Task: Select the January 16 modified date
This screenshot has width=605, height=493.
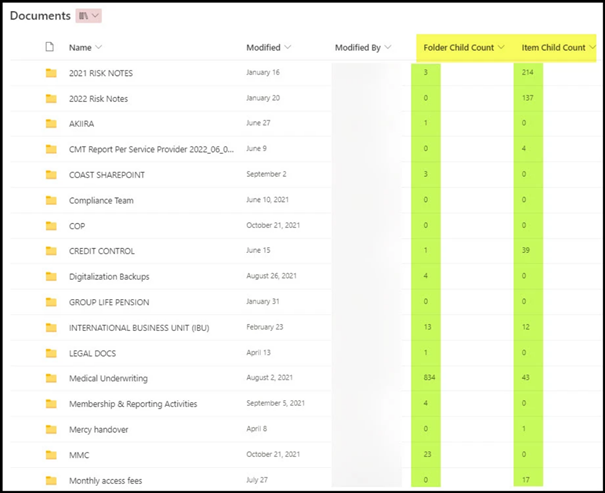Action: click(x=263, y=72)
